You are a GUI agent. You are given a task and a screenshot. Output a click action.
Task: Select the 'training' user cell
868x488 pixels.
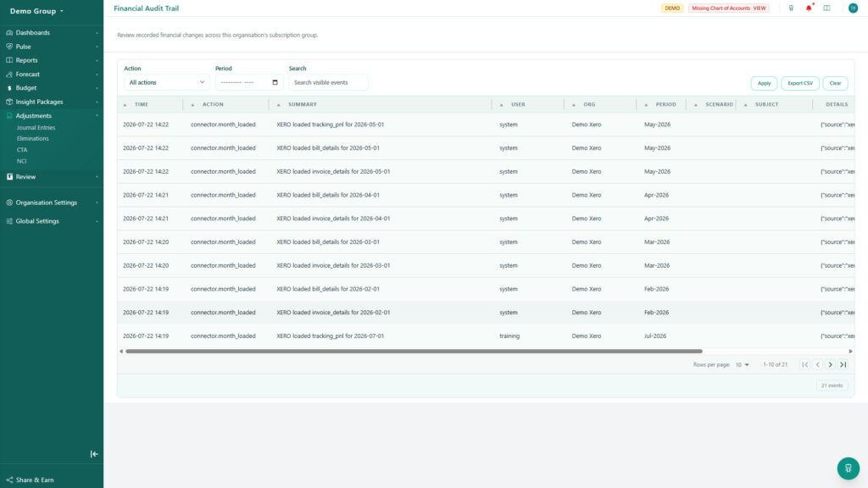(x=509, y=335)
